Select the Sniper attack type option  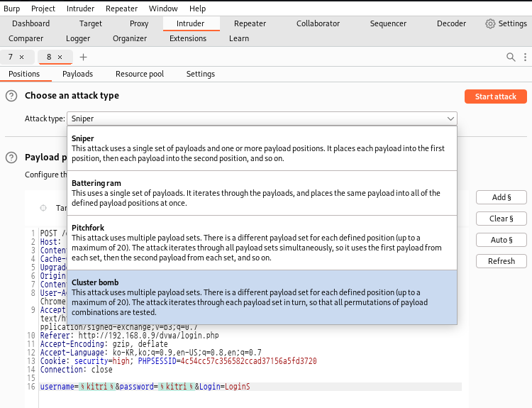tap(262, 148)
